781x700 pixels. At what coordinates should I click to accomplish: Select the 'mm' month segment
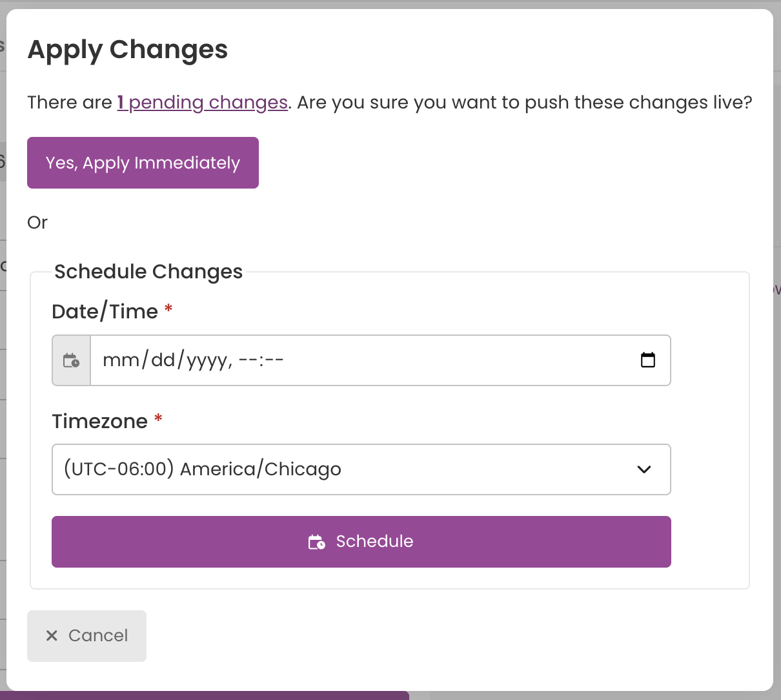121,360
